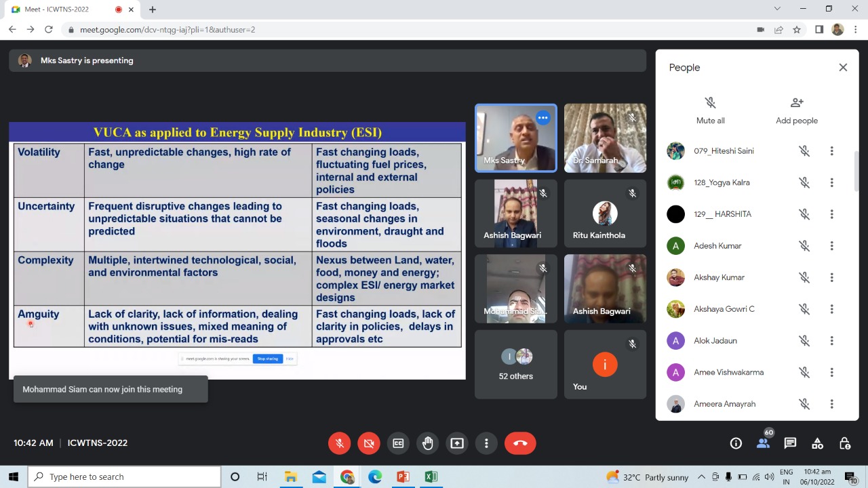Raise hand in the meeting
Image resolution: width=868 pixels, height=488 pixels.
428,443
